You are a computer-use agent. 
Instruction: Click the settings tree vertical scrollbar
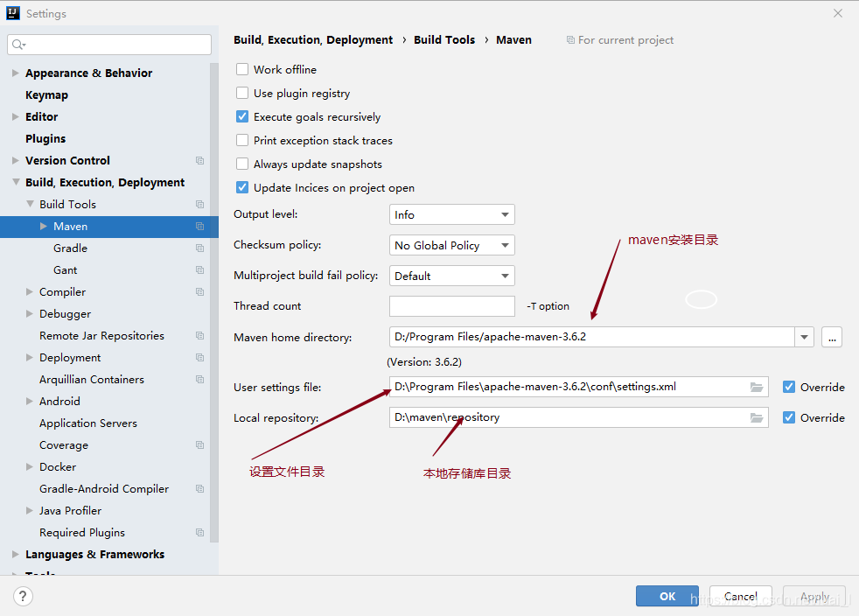(x=214, y=303)
